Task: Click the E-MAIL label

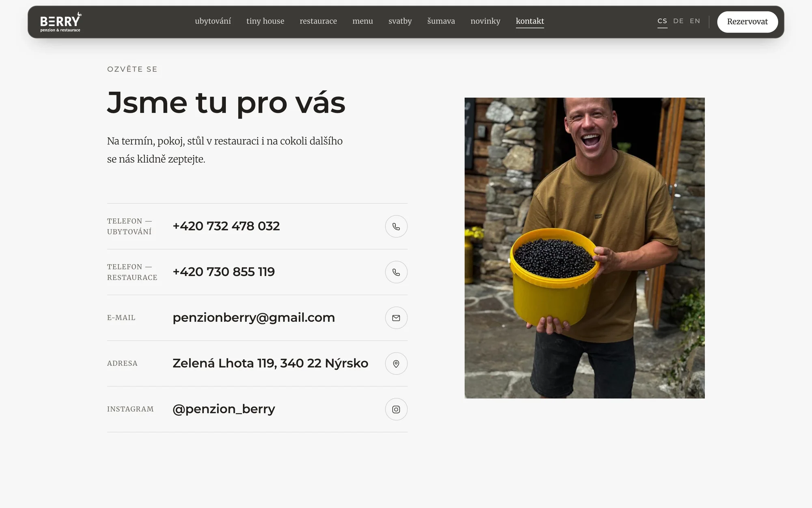Action: click(x=121, y=318)
